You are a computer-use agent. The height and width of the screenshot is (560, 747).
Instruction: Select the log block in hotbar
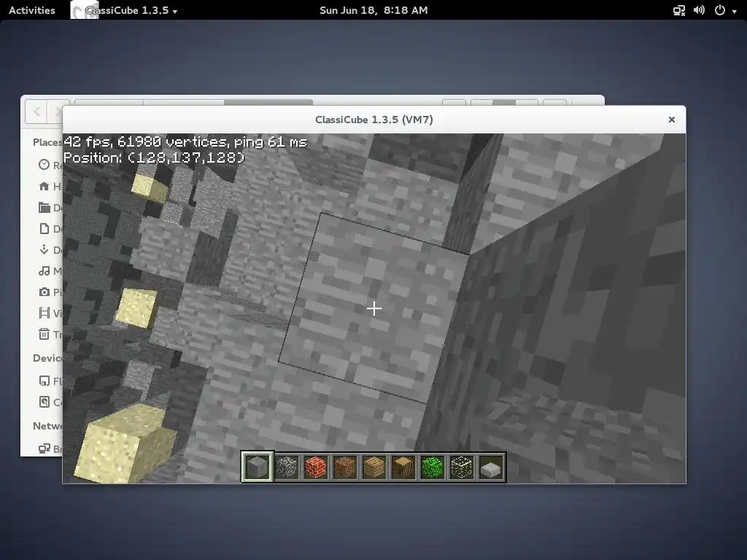tap(403, 467)
